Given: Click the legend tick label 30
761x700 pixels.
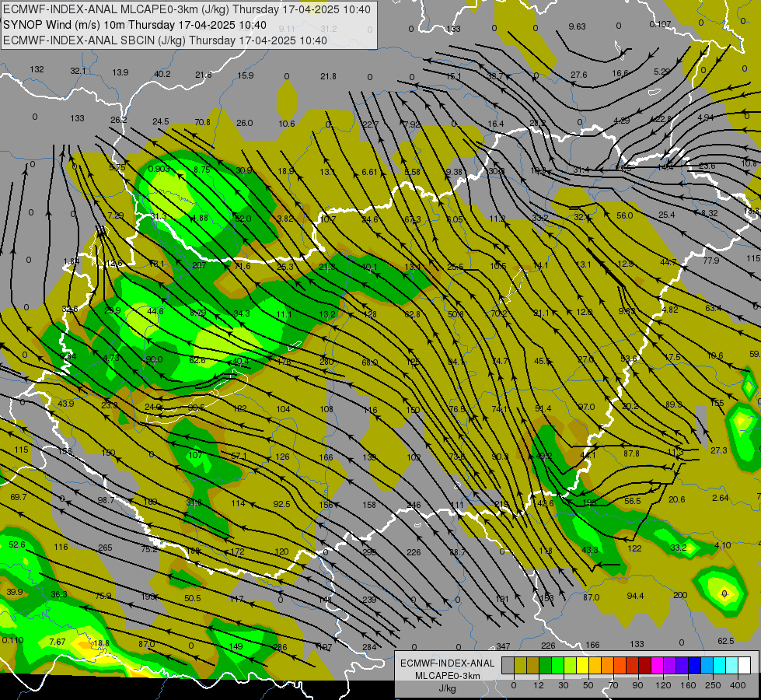Looking at the screenshot, I should click(x=563, y=685).
